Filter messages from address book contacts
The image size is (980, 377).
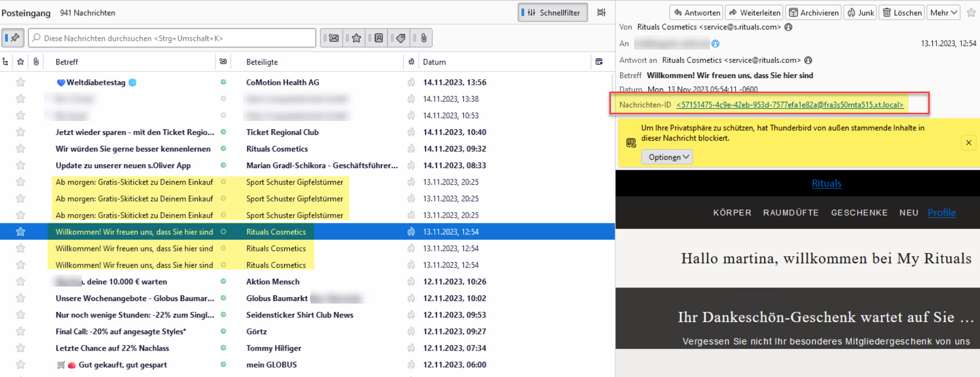378,38
